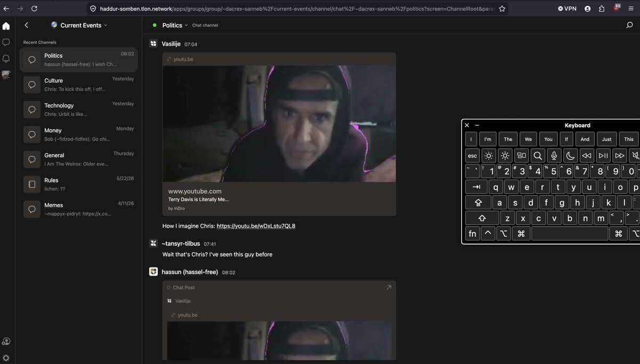Tap the esc key on the virtual keyboard

click(473, 156)
